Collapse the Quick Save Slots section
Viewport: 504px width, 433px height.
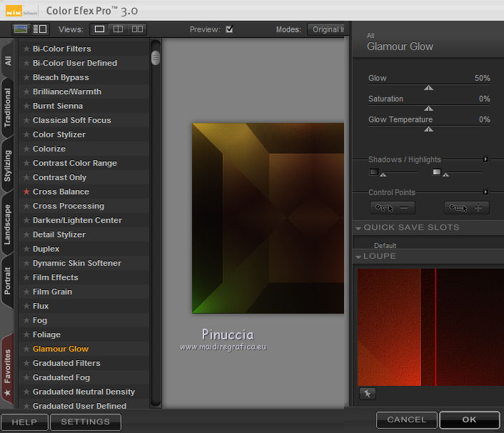coord(358,228)
